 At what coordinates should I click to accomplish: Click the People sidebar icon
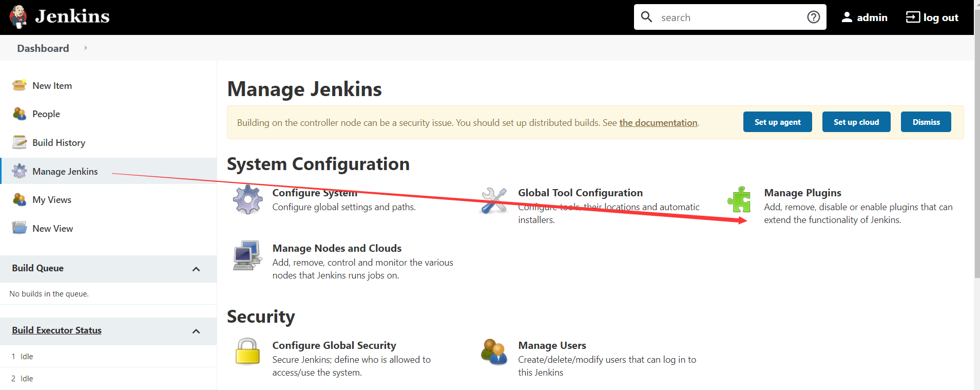click(x=20, y=114)
